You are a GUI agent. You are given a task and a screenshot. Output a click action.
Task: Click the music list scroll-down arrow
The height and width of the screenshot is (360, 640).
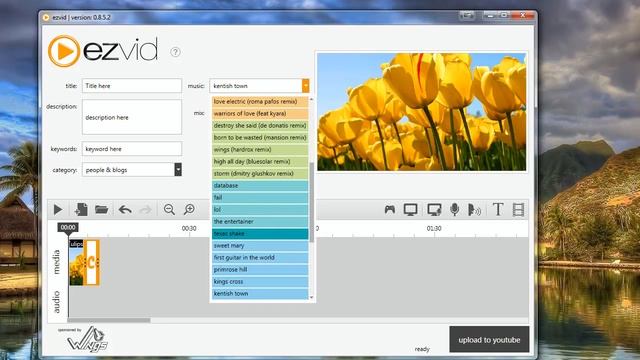point(312,298)
